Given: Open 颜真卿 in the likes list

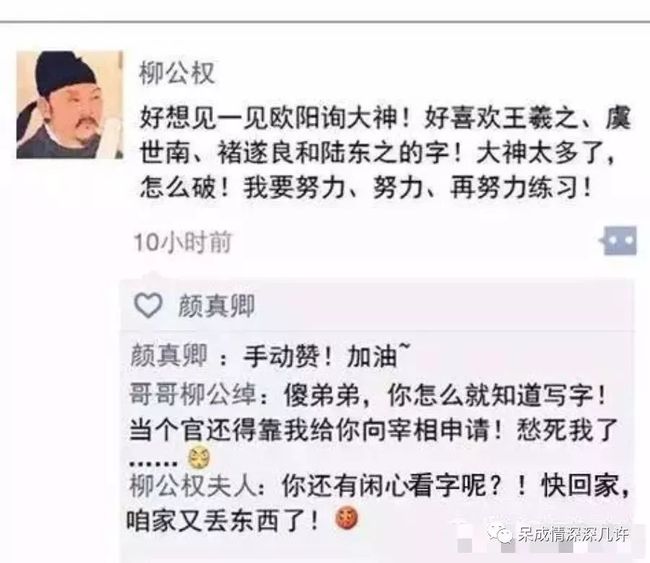Looking at the screenshot, I should click(216, 306).
